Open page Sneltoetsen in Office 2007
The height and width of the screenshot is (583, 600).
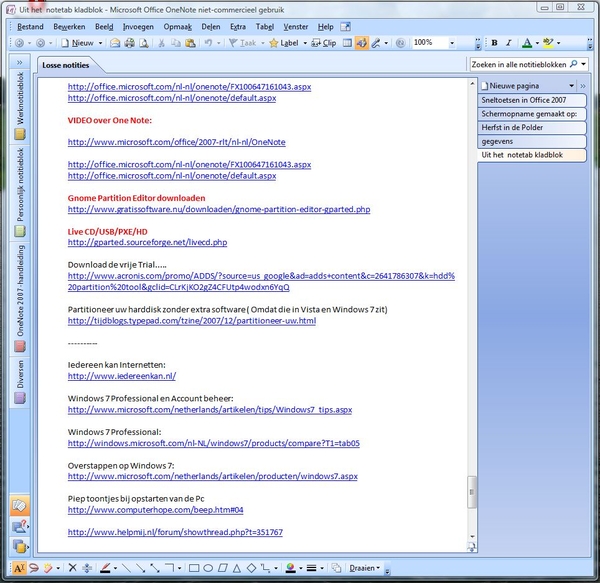click(x=532, y=100)
